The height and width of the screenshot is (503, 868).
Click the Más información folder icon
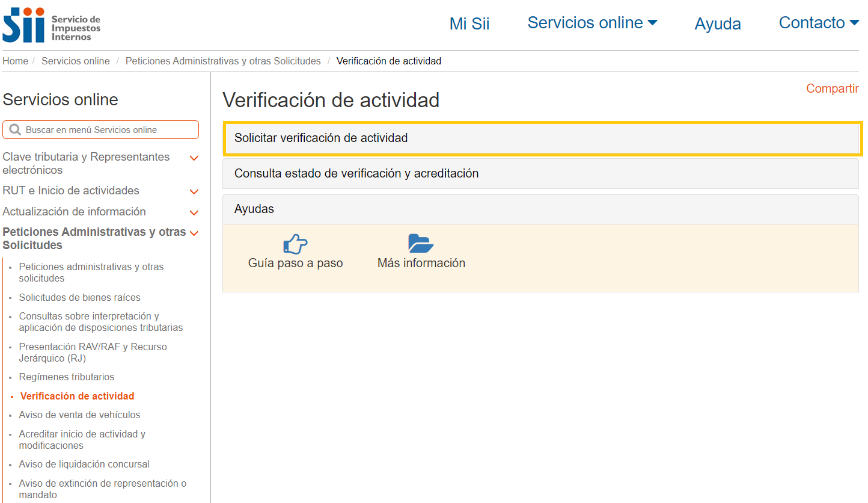(421, 243)
